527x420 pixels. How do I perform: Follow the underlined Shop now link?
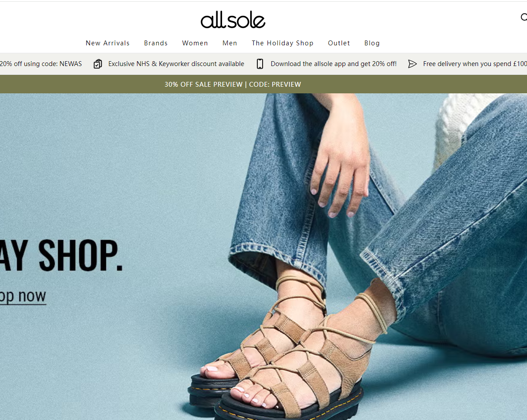[x=23, y=296]
